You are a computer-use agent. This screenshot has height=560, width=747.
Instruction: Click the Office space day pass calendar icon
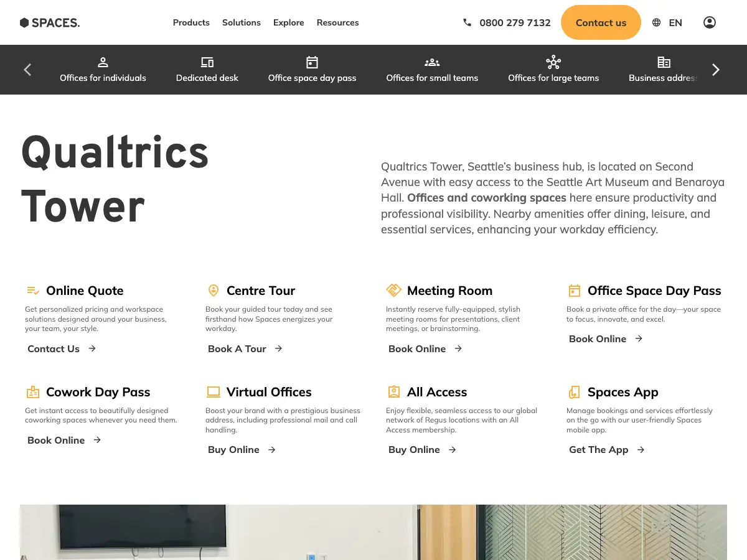(x=312, y=62)
